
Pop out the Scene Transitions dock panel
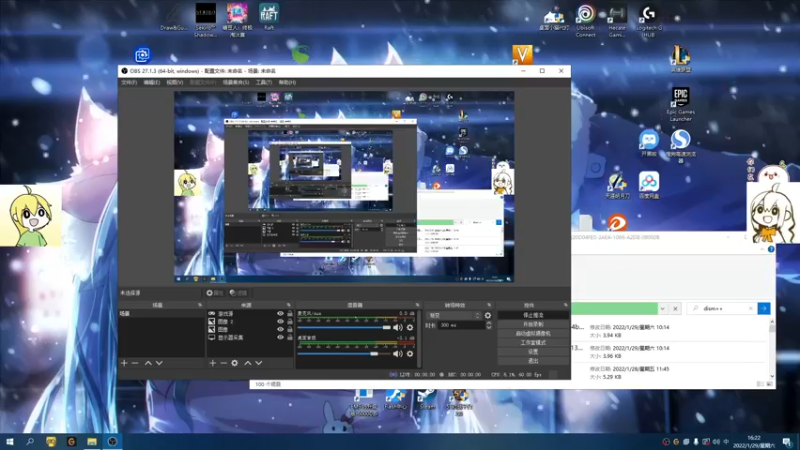(489, 305)
